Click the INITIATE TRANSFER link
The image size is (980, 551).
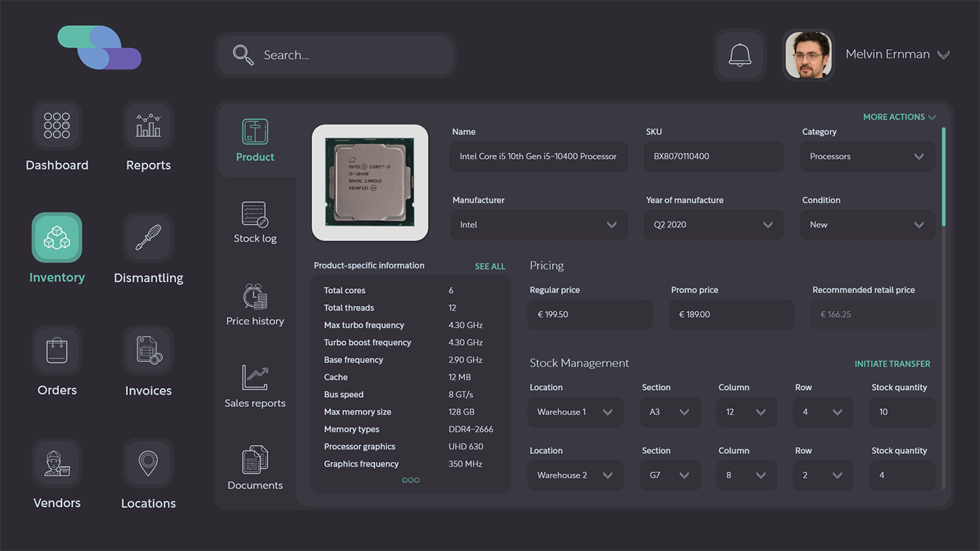point(892,364)
